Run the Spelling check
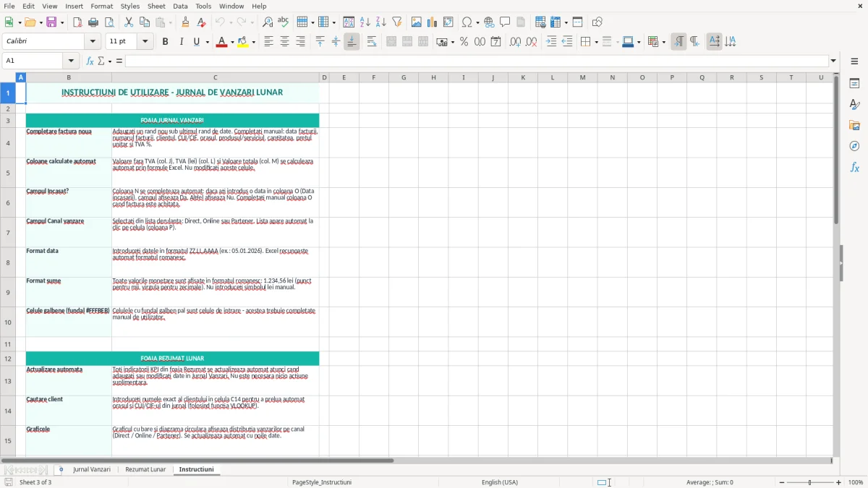The width and height of the screenshot is (868, 488). (284, 22)
